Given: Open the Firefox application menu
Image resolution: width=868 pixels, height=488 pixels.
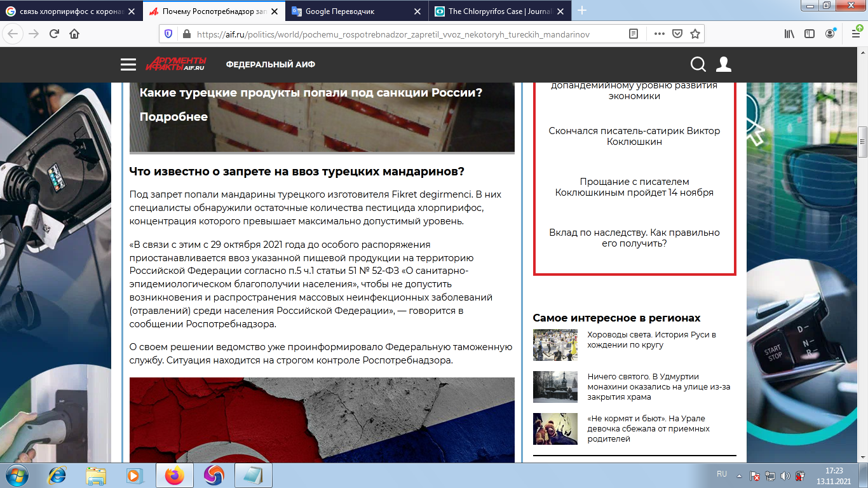Looking at the screenshot, I should (x=851, y=34).
